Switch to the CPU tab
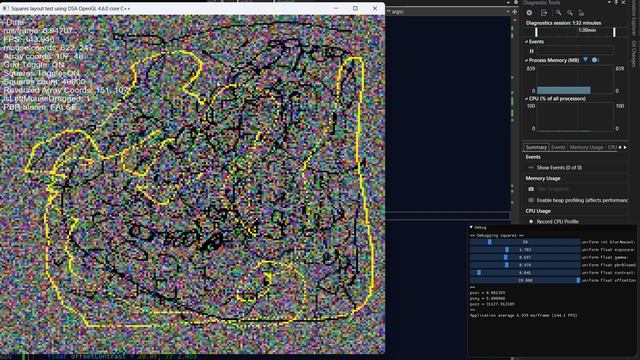Screen dimensions: 640x360 click(612, 147)
